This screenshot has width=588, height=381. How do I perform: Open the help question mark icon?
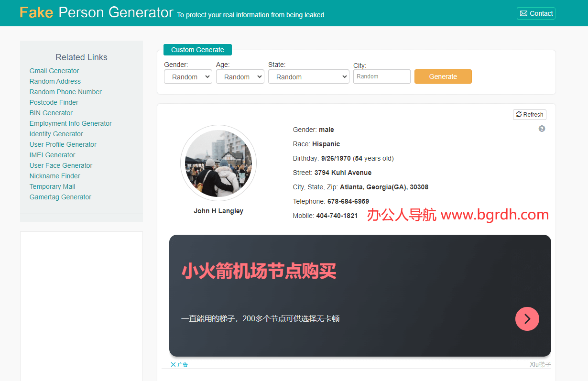pos(542,129)
